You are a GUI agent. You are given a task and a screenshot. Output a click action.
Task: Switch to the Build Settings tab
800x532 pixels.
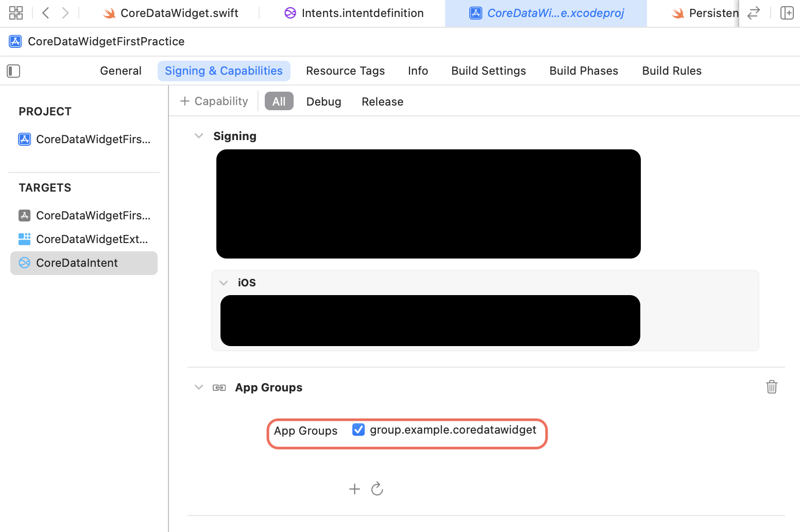pyautogui.click(x=488, y=71)
